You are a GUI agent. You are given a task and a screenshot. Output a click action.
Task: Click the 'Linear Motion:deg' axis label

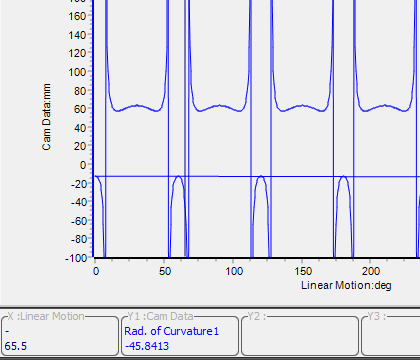(346, 285)
